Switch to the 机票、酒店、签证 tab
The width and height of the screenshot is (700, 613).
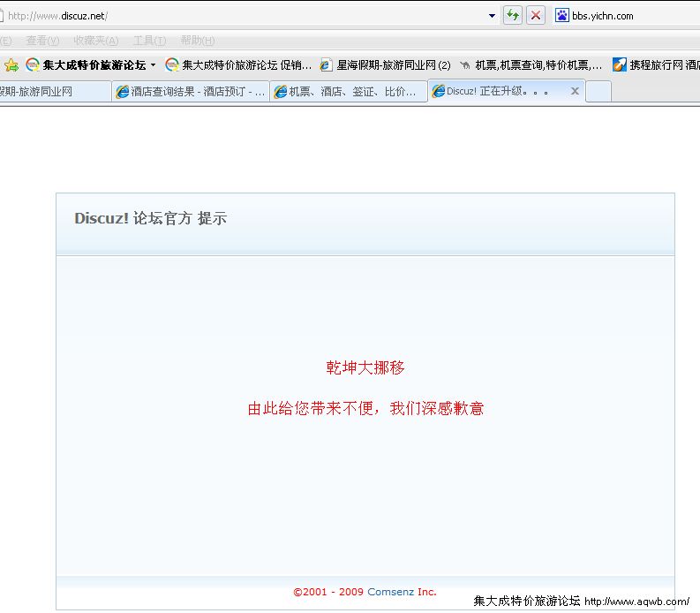click(x=348, y=91)
